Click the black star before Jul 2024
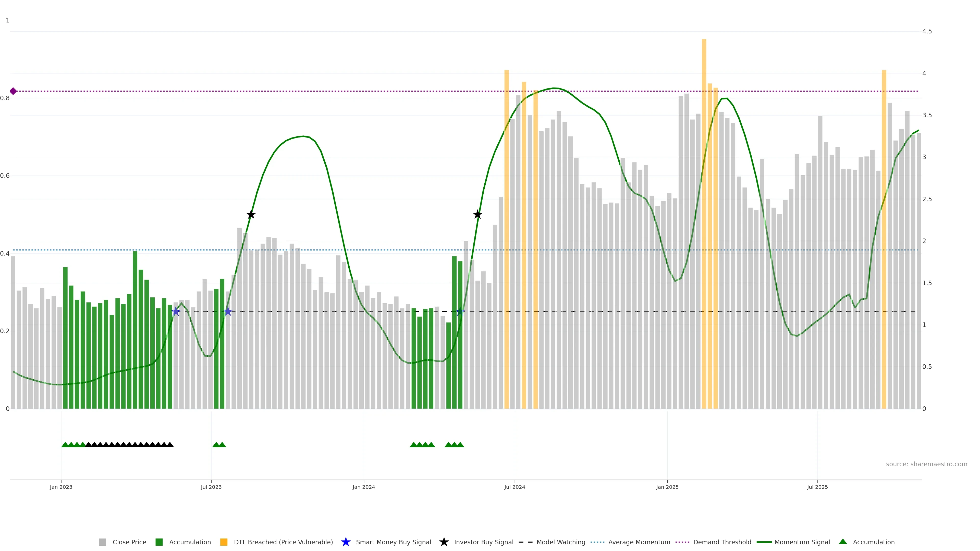The height and width of the screenshot is (551, 980). [x=477, y=215]
